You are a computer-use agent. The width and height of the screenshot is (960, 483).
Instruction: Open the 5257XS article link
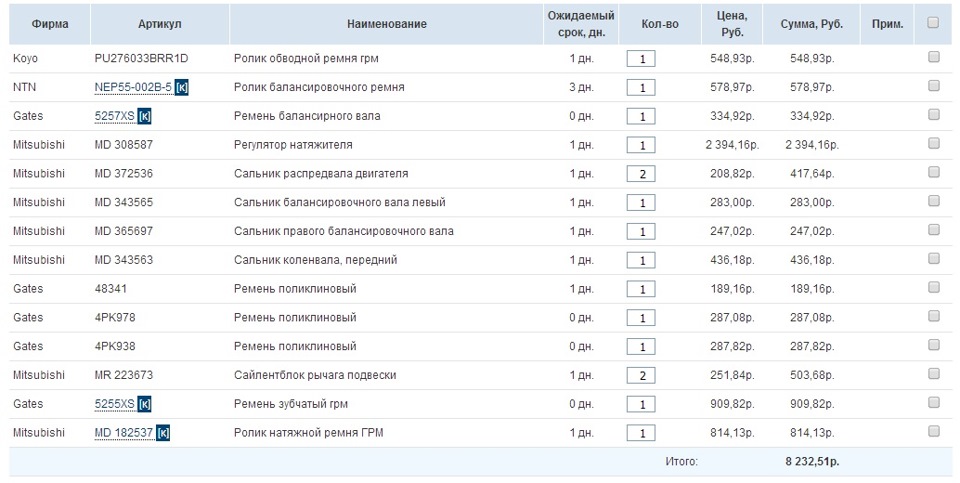[x=114, y=117]
